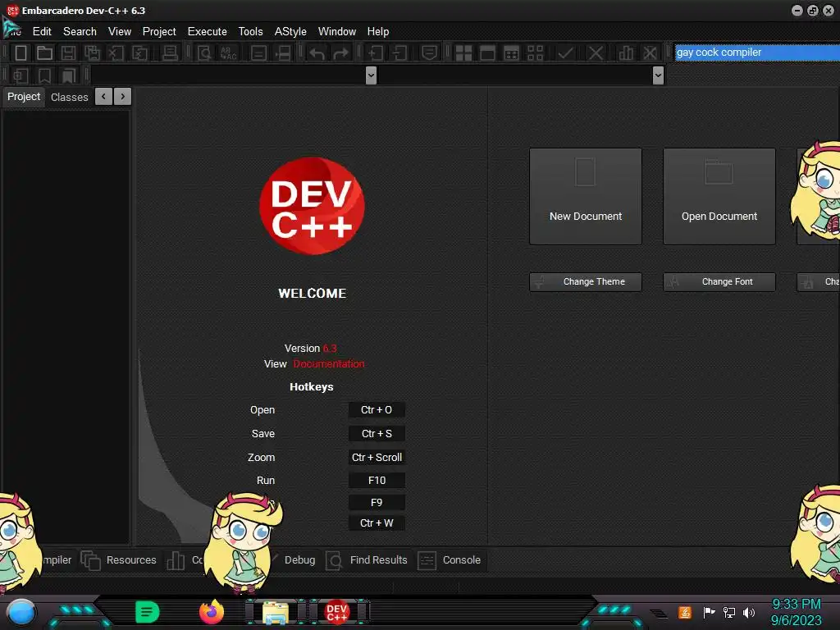Click the Start orb on taskbar
The image size is (840, 630).
[21, 613]
